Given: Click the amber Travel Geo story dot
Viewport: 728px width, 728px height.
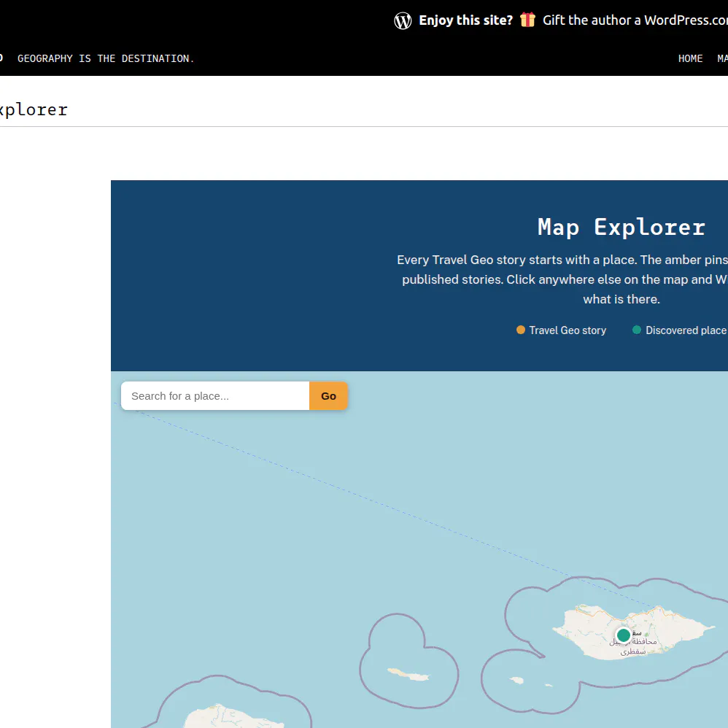Looking at the screenshot, I should click(x=520, y=330).
